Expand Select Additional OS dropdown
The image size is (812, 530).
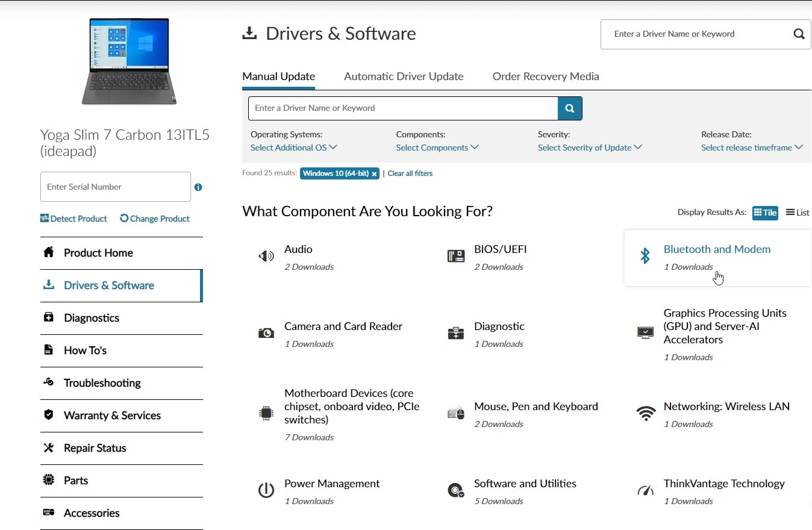[294, 148]
